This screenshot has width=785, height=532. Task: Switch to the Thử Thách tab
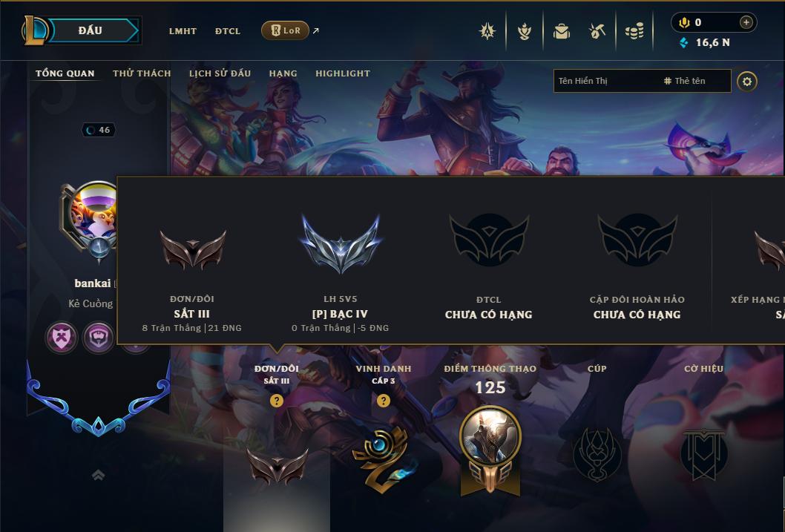(x=142, y=73)
